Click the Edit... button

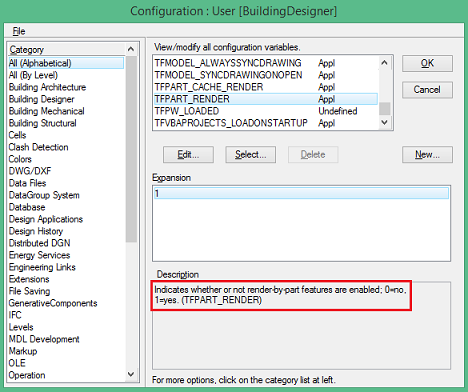pos(188,155)
